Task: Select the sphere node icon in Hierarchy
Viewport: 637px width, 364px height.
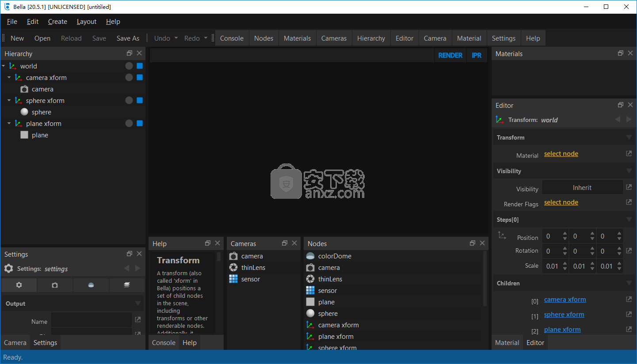Action: tap(24, 112)
